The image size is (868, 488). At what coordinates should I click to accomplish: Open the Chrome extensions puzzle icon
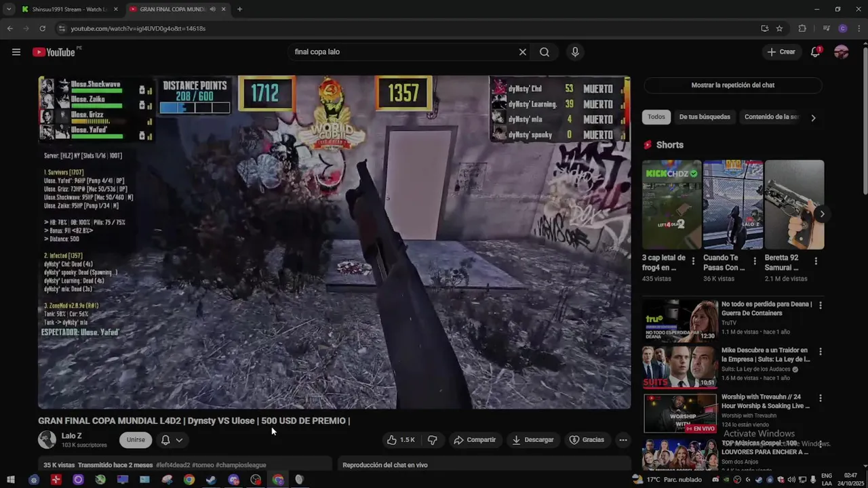(802, 28)
